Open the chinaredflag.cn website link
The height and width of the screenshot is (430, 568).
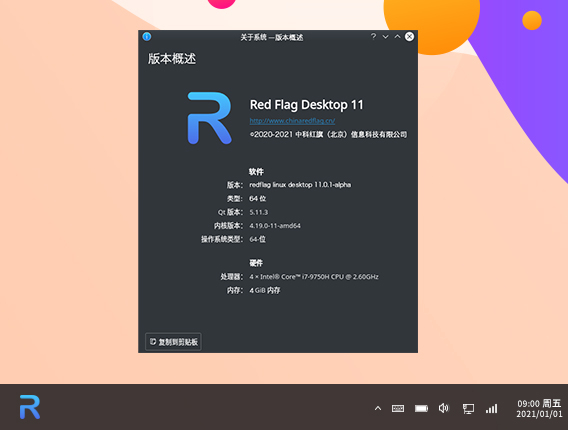pos(292,121)
